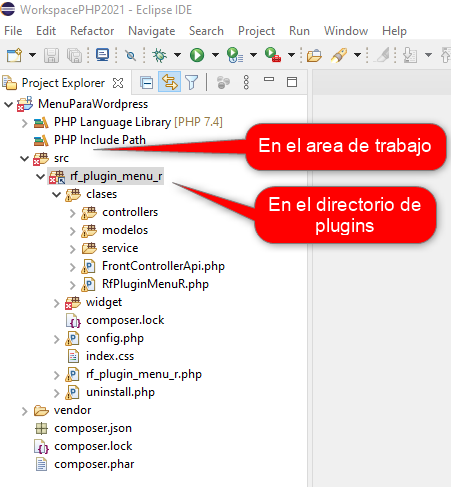Open the Search menu
This screenshot has height=487, width=451.
206,31
